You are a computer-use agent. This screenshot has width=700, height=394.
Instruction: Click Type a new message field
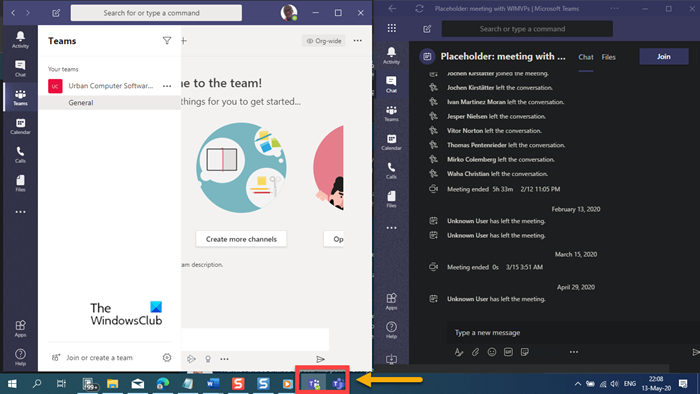click(573, 332)
